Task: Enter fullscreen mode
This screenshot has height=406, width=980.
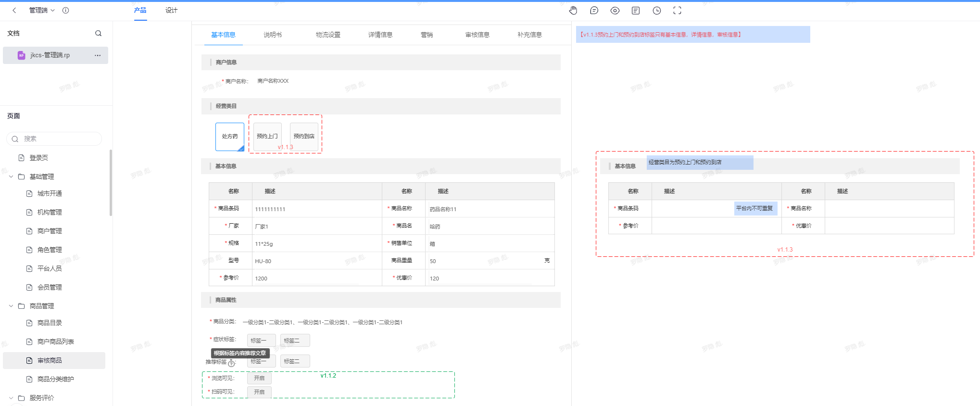Action: click(678, 10)
